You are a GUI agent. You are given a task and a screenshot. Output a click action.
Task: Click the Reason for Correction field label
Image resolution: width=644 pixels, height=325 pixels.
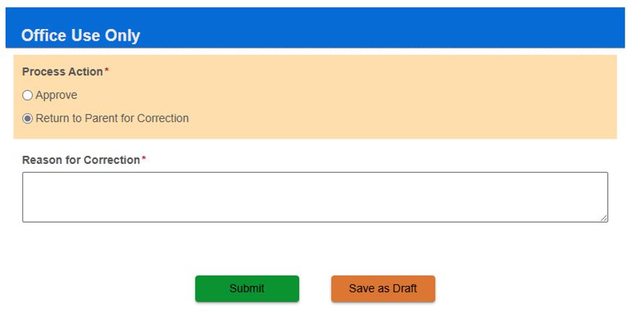(x=81, y=160)
